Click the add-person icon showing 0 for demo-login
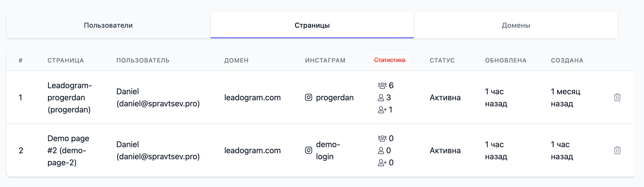Image resolution: width=644 pixels, height=187 pixels. pos(382,163)
